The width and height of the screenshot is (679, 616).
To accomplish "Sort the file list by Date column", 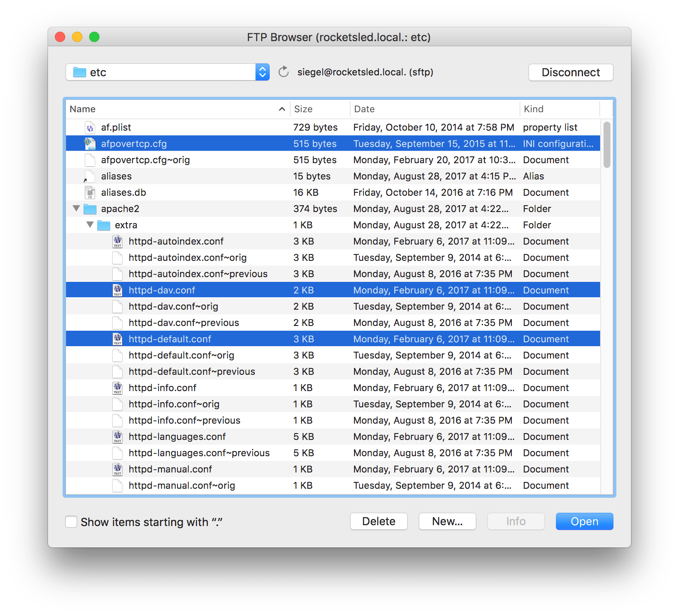I will pos(434,109).
